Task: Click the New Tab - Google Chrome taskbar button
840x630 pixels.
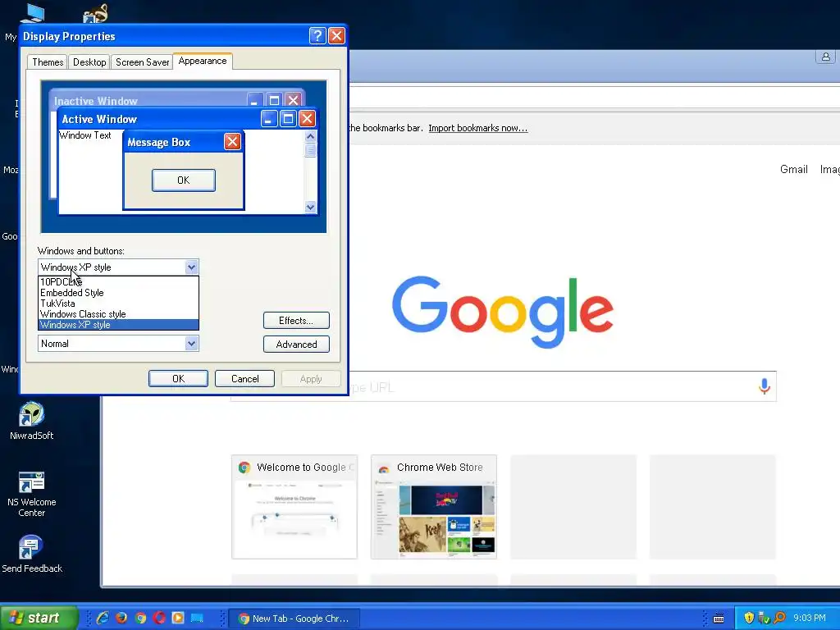Action: pos(294,619)
